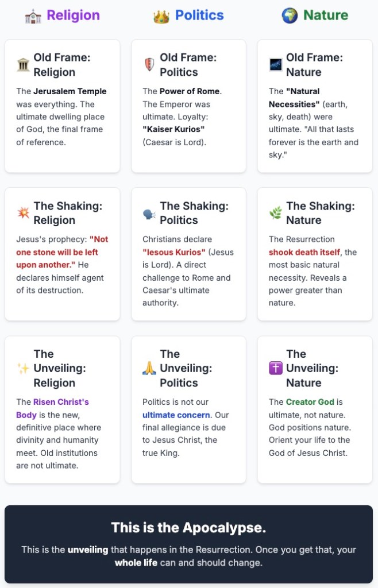Select the Nature column heading
This screenshot has width=378, height=588.
(x=326, y=16)
